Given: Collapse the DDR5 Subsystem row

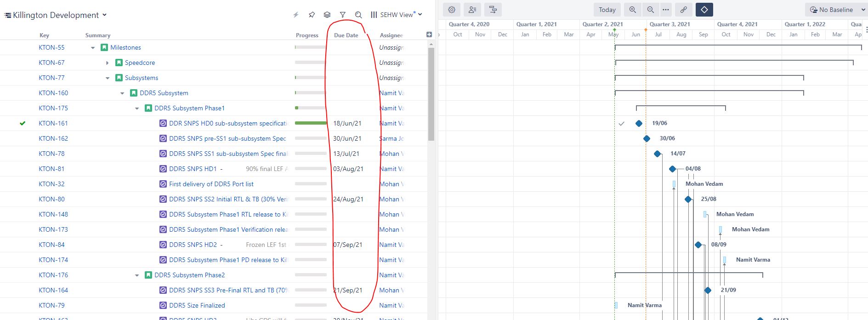Looking at the screenshot, I should [122, 93].
